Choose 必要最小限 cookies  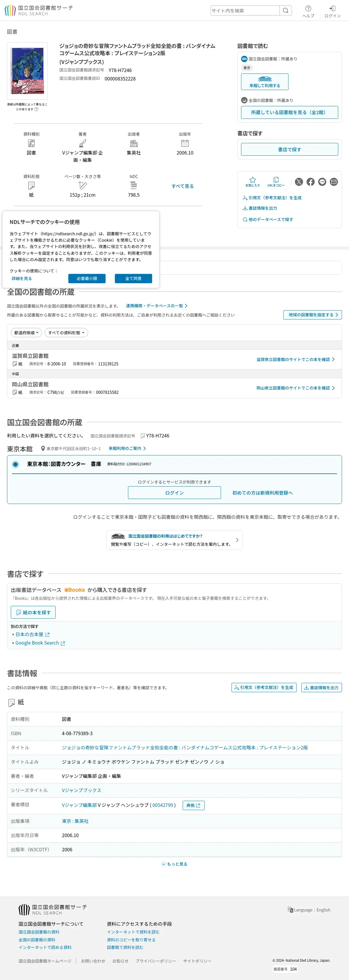click(x=87, y=279)
